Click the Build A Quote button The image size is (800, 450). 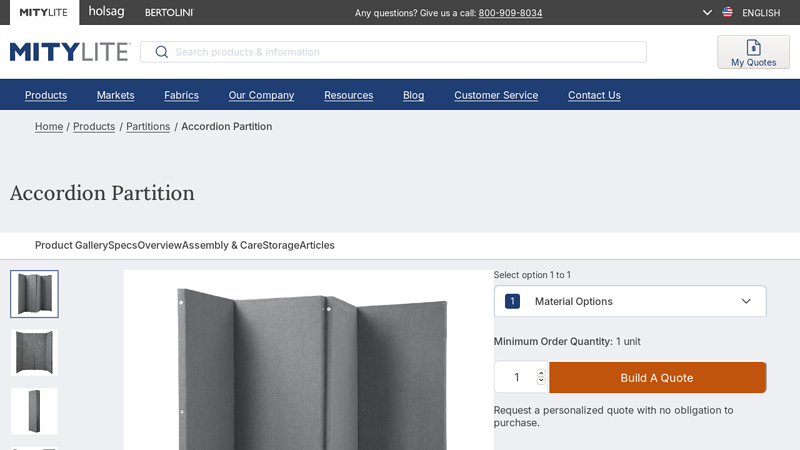tap(658, 378)
